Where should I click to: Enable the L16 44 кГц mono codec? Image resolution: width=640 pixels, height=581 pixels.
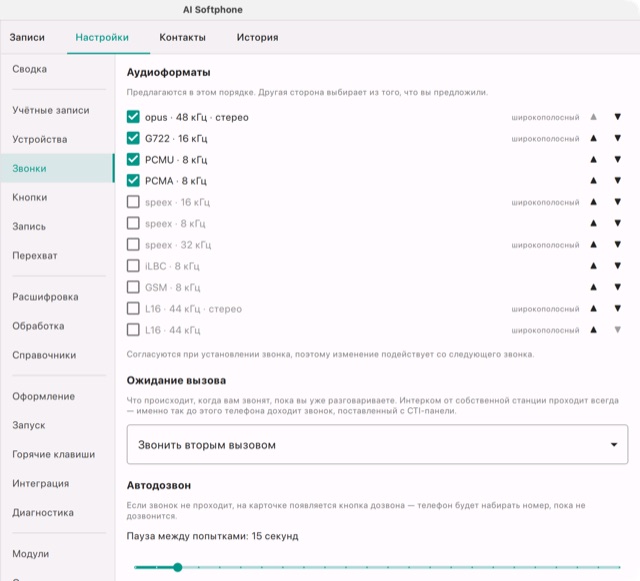pyautogui.click(x=133, y=330)
